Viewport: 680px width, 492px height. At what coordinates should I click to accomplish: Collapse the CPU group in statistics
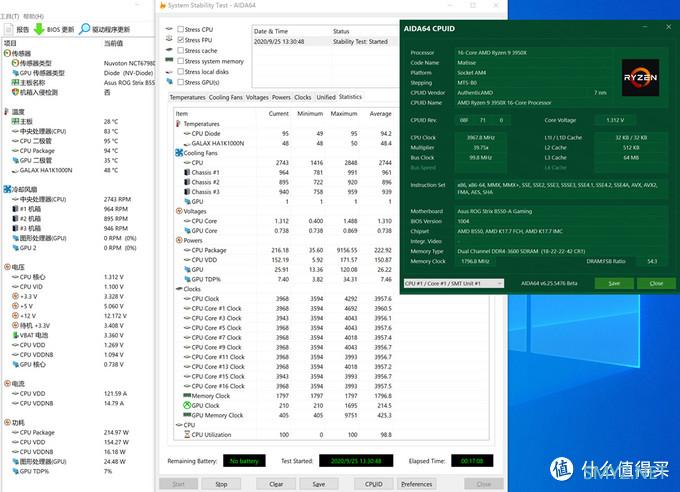point(179,425)
